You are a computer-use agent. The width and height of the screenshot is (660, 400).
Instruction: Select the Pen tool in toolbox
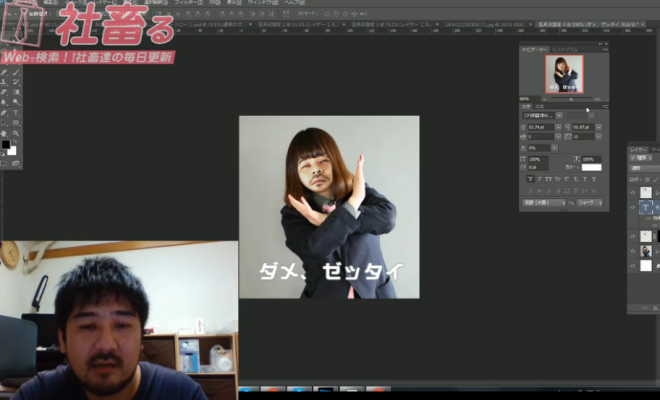click(4, 110)
